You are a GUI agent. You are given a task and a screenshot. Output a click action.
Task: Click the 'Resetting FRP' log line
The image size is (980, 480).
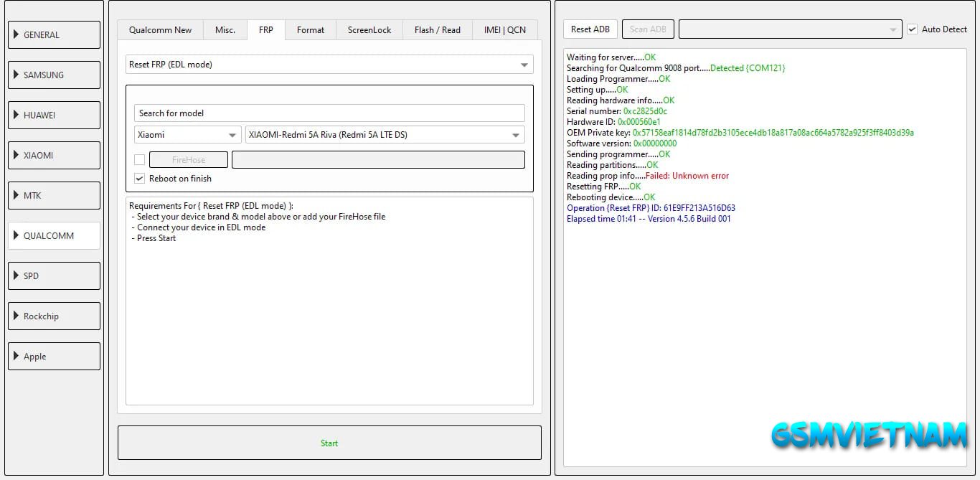pyautogui.click(x=604, y=187)
